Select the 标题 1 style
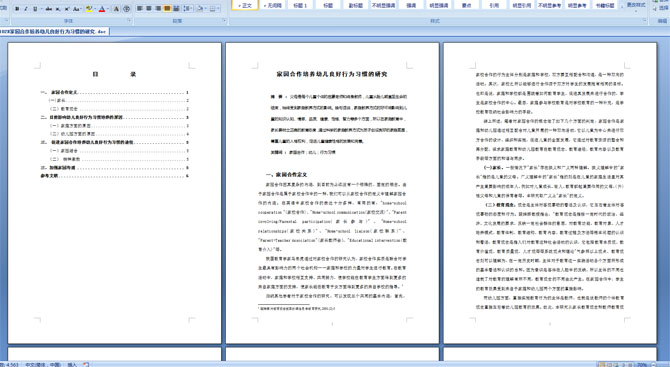The height and width of the screenshot is (367, 670). pos(300,6)
